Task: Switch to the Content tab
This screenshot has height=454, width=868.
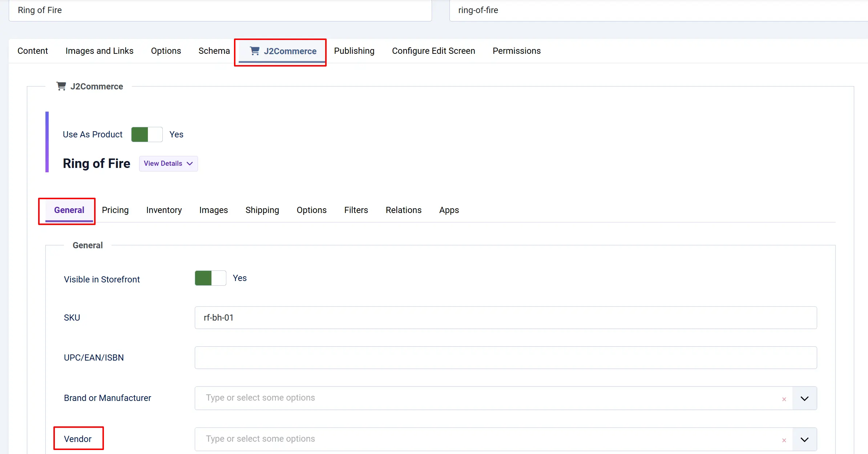Action: 33,51
